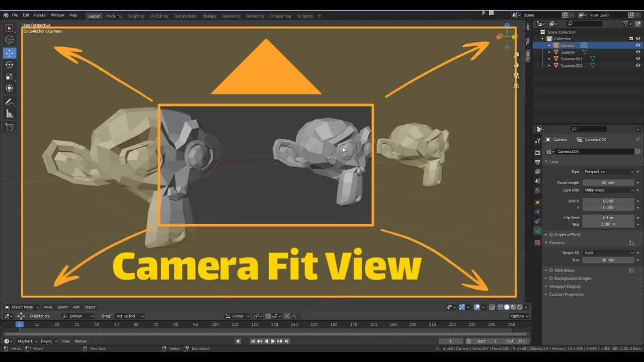Image resolution: width=644 pixels, height=362 pixels.
Task: Click the sensor Size 36 mm field
Action: 609,260
